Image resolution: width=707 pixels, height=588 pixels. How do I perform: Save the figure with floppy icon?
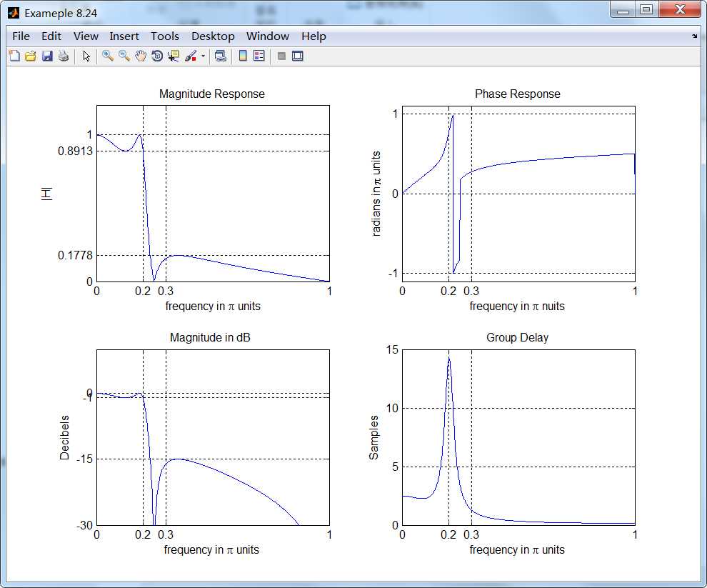[47, 56]
